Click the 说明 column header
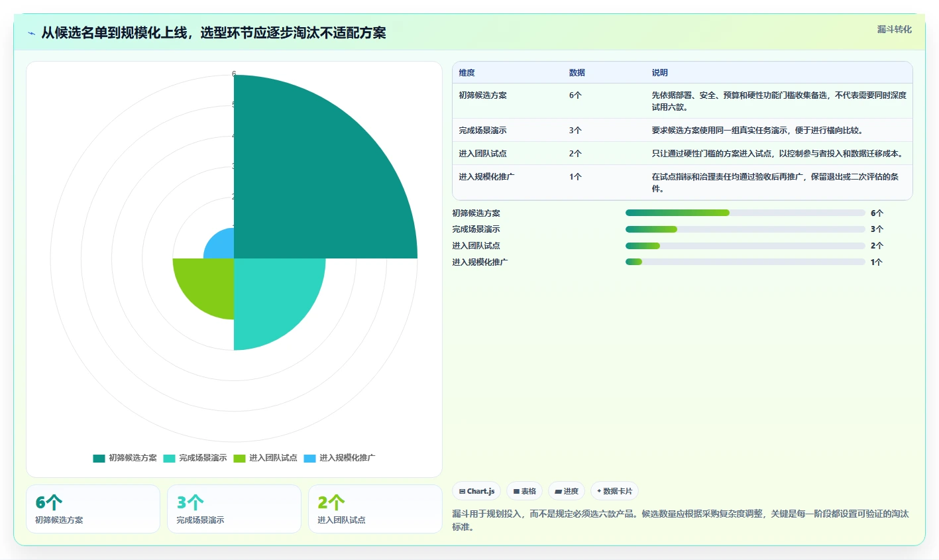 (659, 73)
